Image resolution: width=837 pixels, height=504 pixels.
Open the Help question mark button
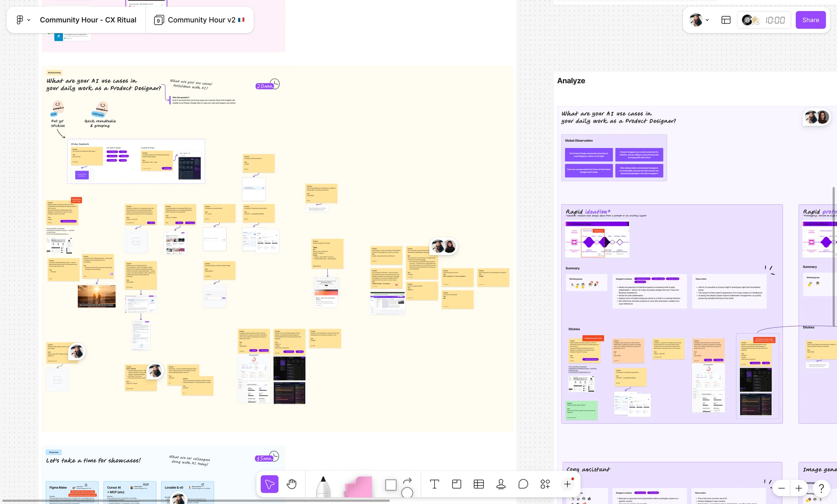click(822, 488)
